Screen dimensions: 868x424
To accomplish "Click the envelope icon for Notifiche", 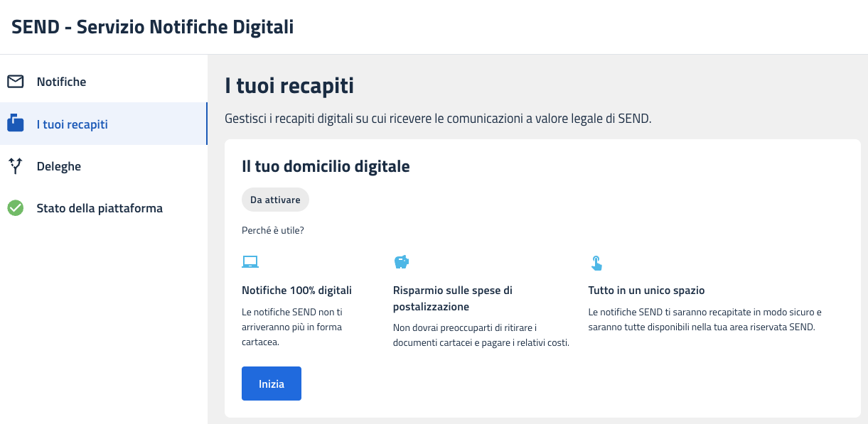I will coord(16,82).
